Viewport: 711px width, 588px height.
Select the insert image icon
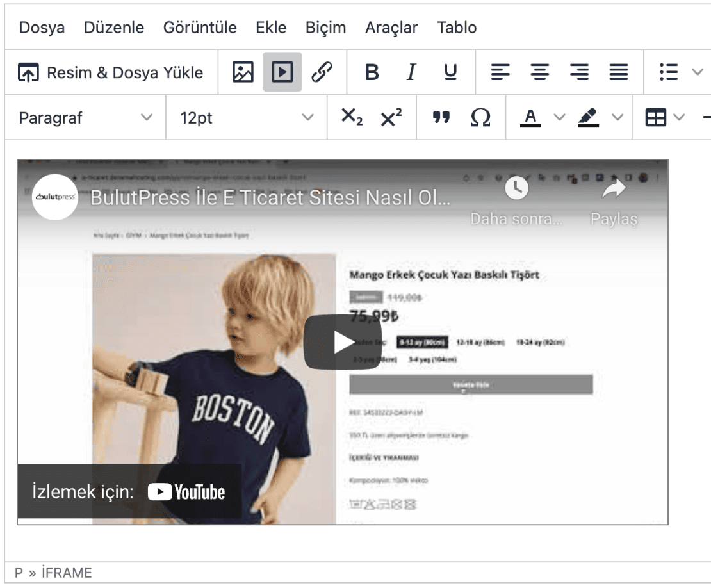tap(243, 72)
